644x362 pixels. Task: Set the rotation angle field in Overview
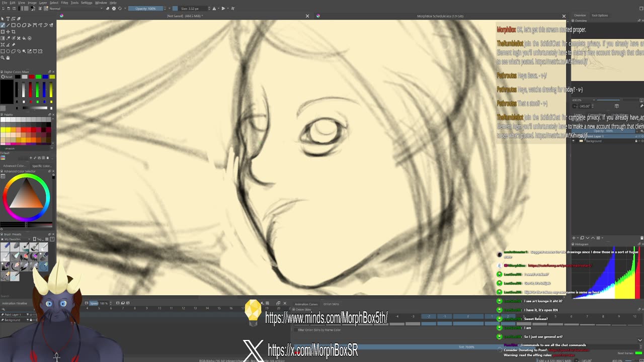tap(585, 106)
